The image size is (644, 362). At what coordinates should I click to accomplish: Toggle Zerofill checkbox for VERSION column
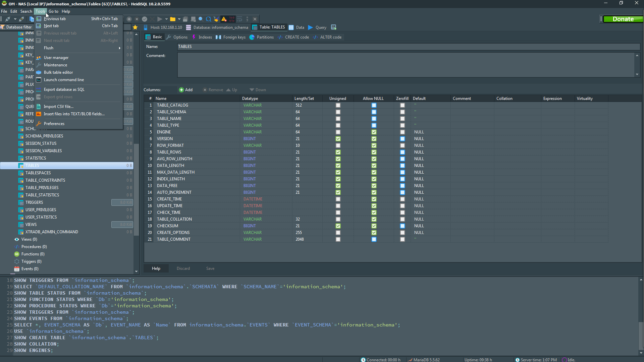point(402,139)
